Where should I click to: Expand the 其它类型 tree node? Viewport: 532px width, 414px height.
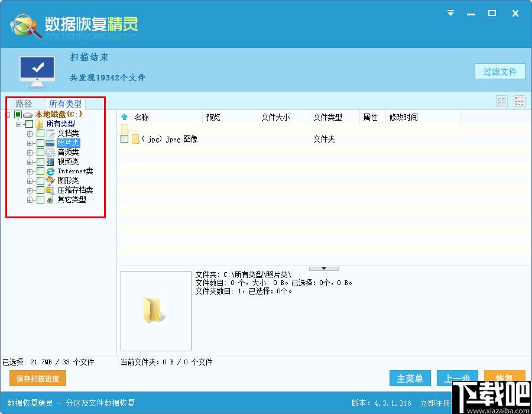pos(30,200)
